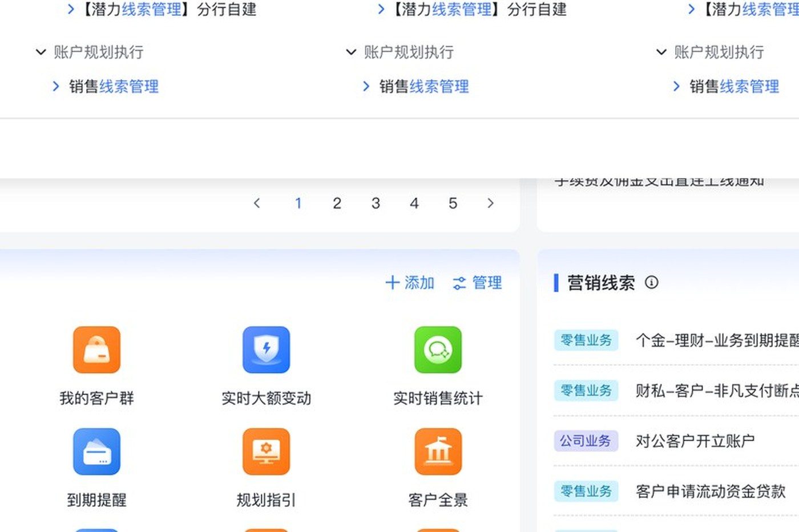Collapse the first 账户规划执行 section
Viewport: 799px width, 532px height.
tap(41, 52)
